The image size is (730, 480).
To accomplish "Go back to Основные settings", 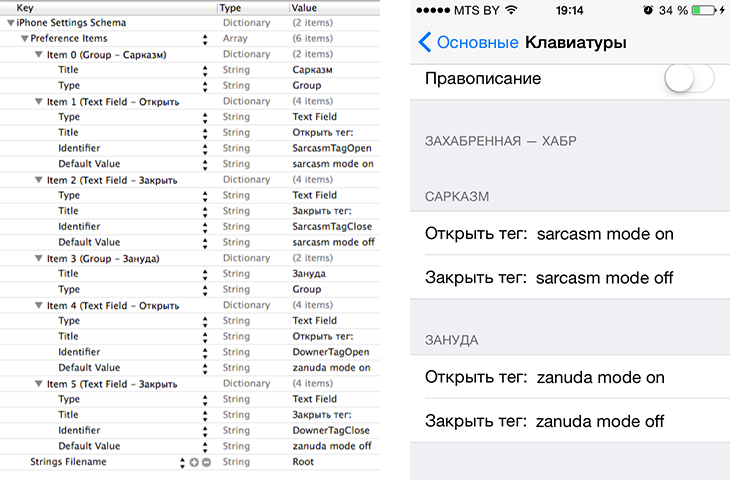I will pos(477,42).
